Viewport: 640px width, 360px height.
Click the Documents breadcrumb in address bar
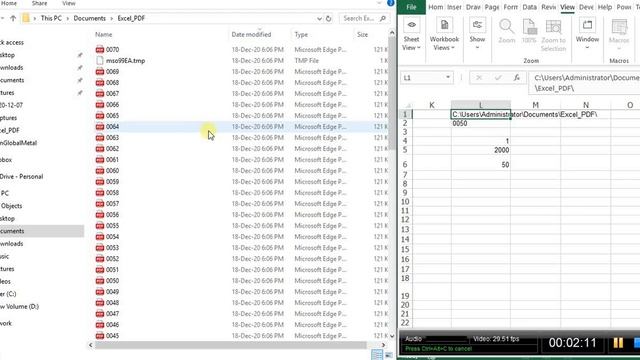click(x=89, y=18)
